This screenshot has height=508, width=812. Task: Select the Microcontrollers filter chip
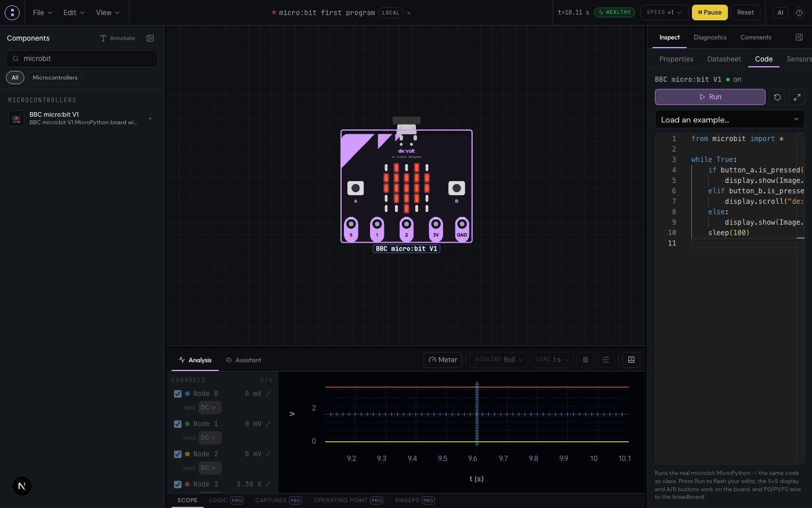pos(55,78)
